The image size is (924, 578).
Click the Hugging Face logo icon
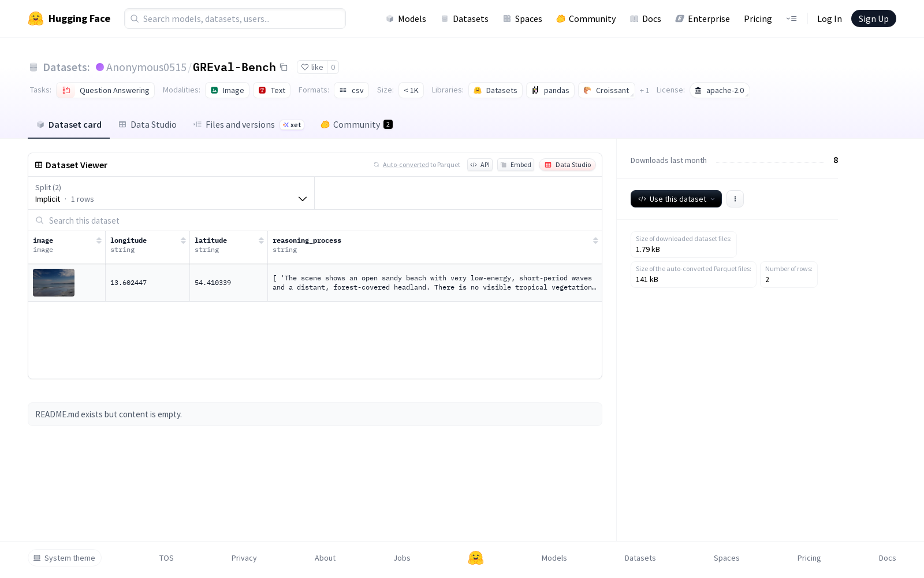[x=36, y=18]
